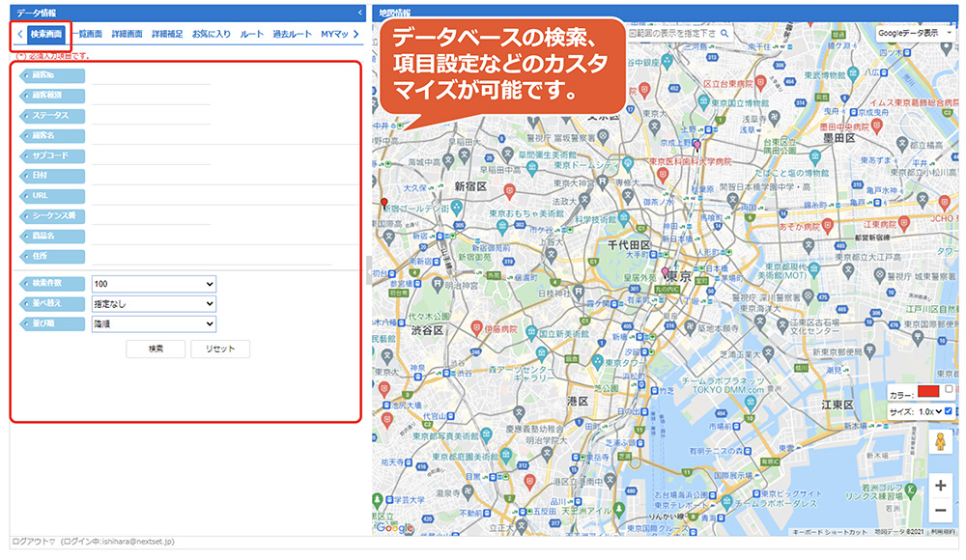The image size is (966, 560).
Task: Click the あそか病院 hospital marker
Action: (x=828, y=226)
